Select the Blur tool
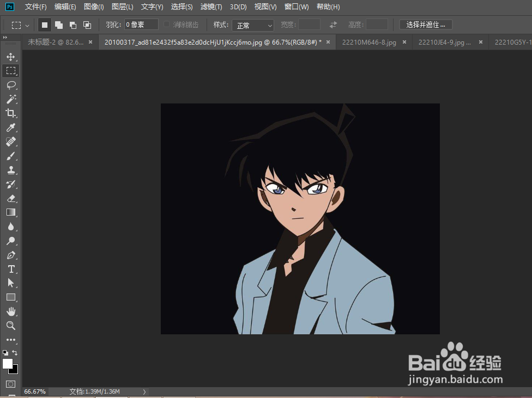The width and height of the screenshot is (532, 398). pyautogui.click(x=10, y=226)
